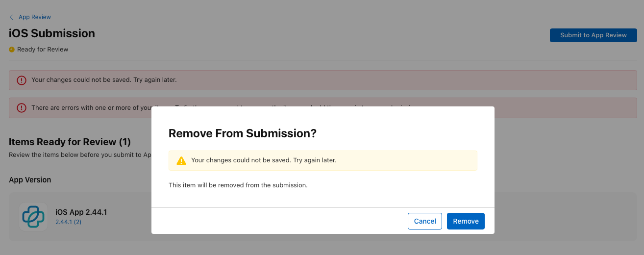Viewport: 644px width, 255px height.
Task: Click the Ready for Review status text
Action: (x=43, y=50)
